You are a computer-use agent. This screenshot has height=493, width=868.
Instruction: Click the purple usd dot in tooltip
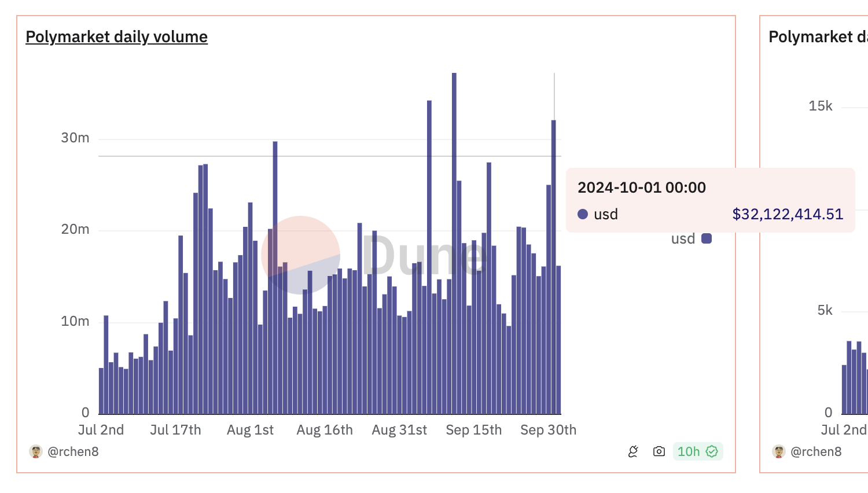click(583, 214)
